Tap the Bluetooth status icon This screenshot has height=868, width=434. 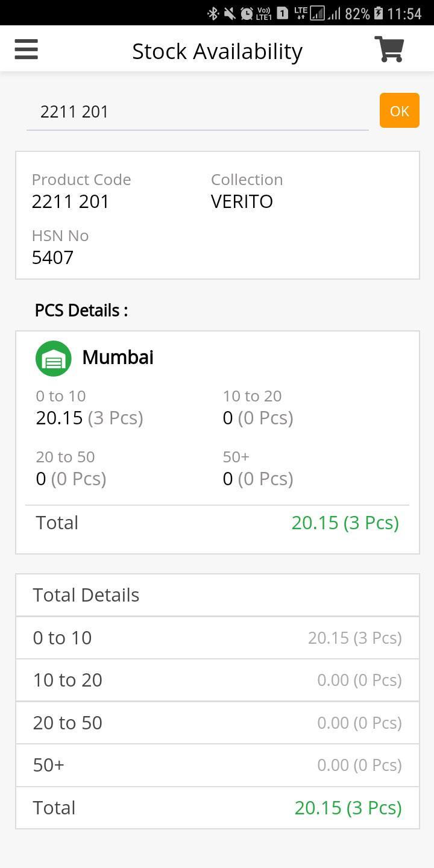tap(213, 13)
